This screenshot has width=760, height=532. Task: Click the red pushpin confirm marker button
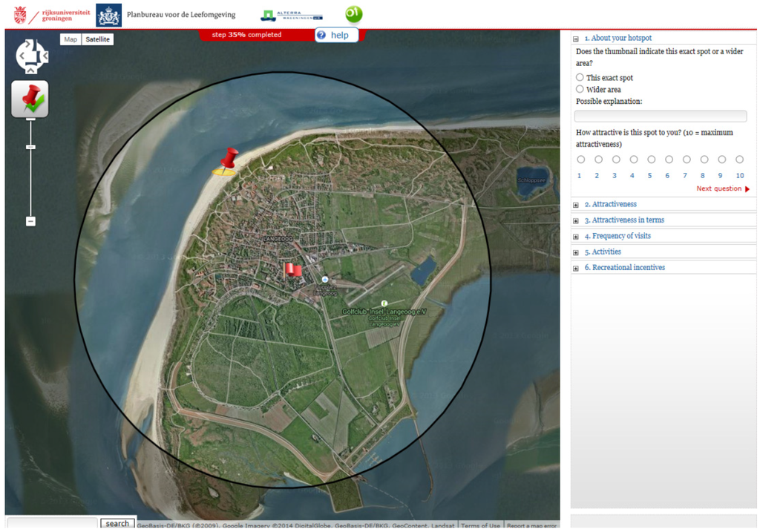tap(30, 99)
